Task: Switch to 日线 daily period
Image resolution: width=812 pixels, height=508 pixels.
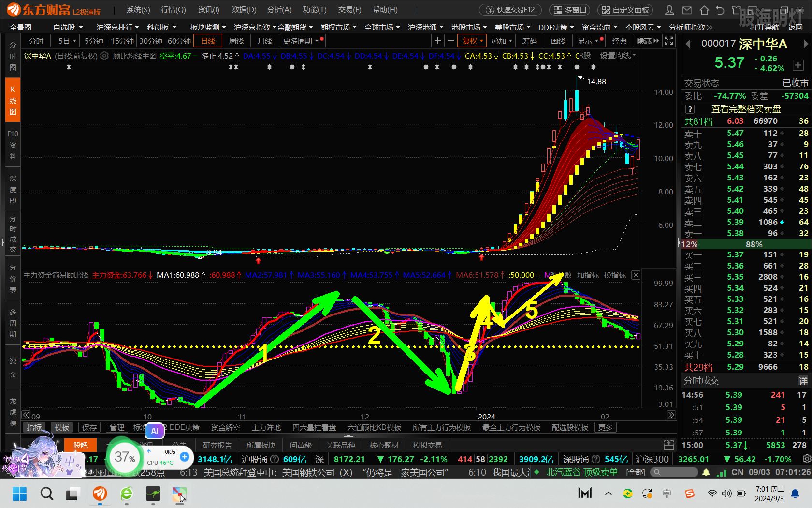Action: click(208, 41)
